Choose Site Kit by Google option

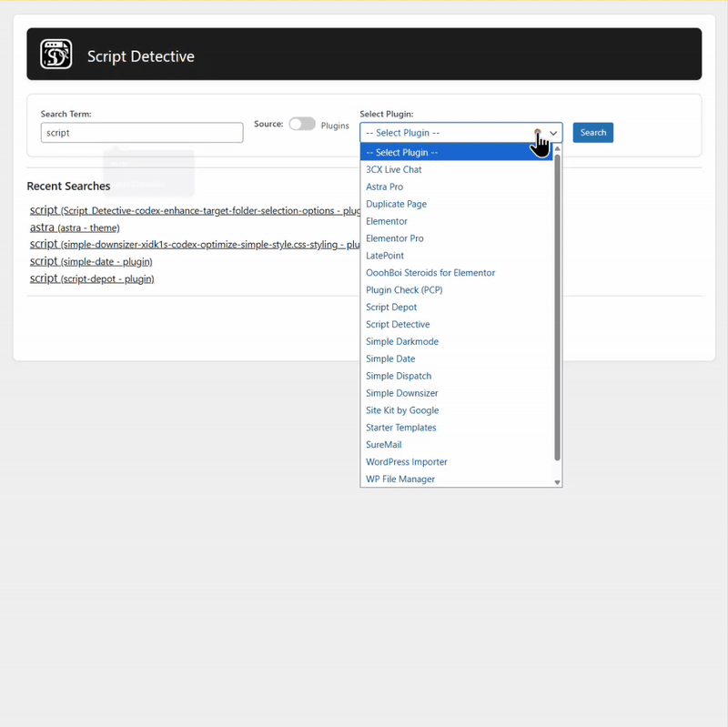tap(457, 410)
